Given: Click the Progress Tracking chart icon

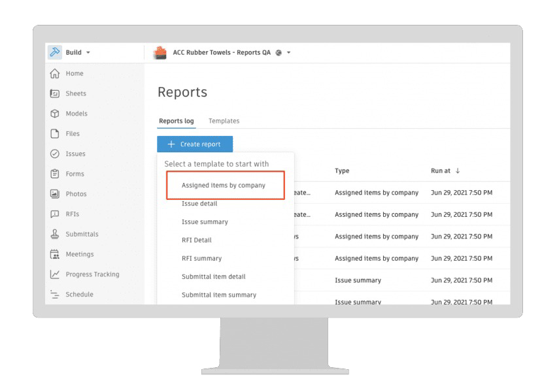Looking at the screenshot, I should 54,274.
